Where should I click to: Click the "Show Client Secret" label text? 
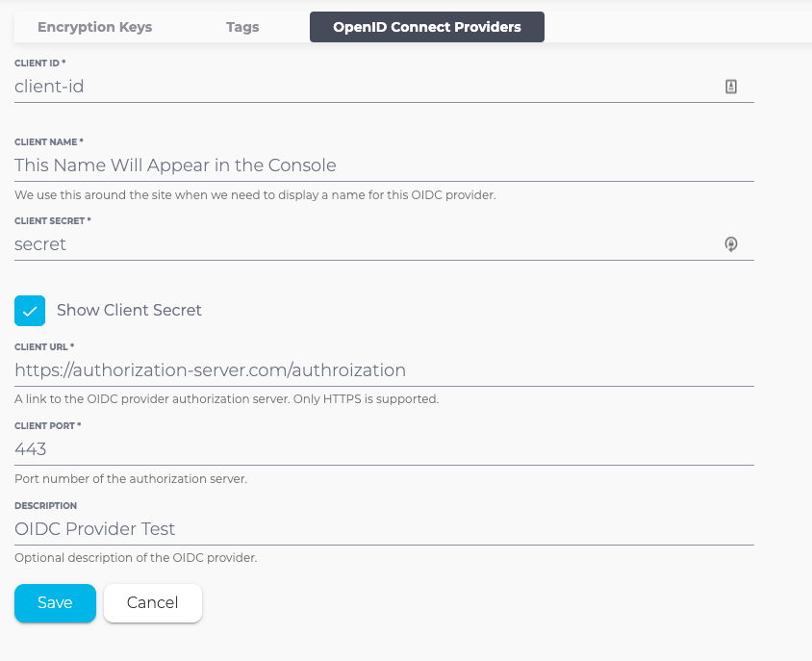pyautogui.click(x=129, y=311)
